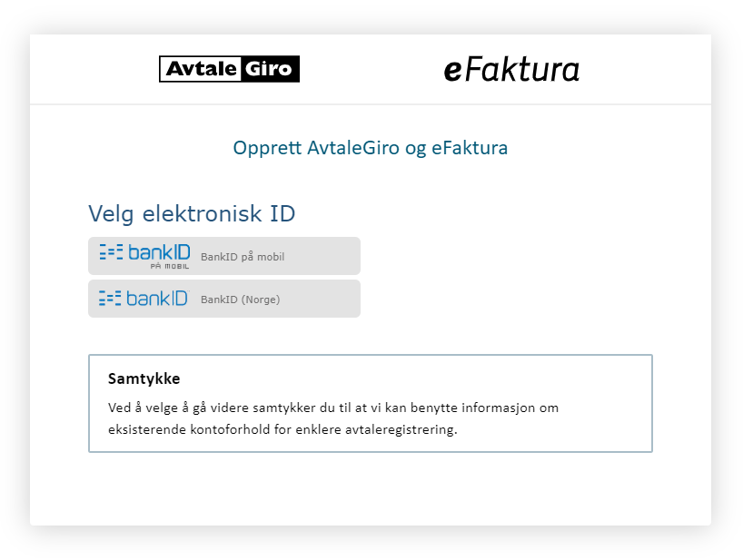Click the 'Velg elektronisk ID' heading
Image resolution: width=753 pixels, height=560 pixels.
pyautogui.click(x=192, y=213)
